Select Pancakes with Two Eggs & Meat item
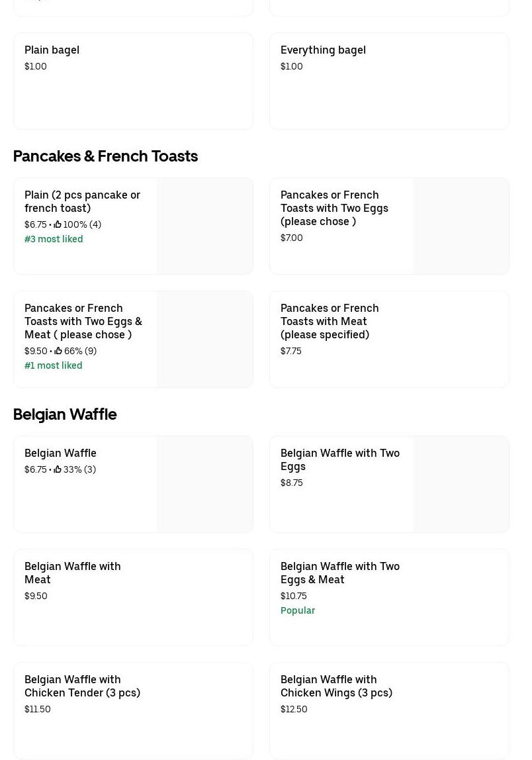Image resolution: width=532 pixels, height=760 pixels. pos(83,321)
